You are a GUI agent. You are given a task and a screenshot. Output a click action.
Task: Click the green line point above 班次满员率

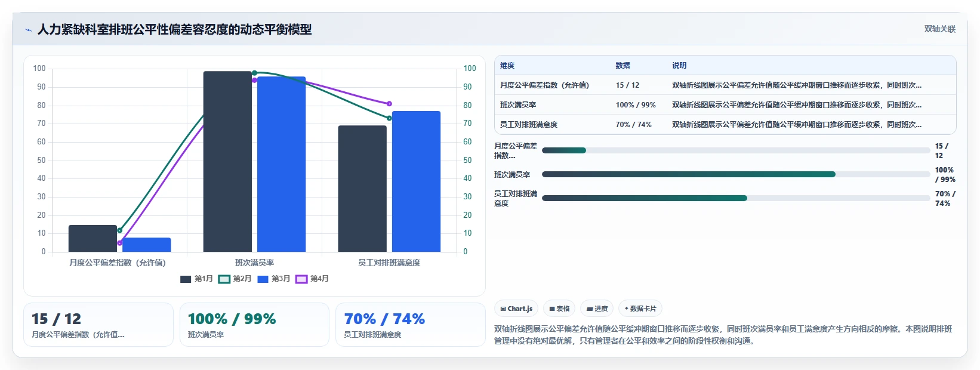pos(254,73)
